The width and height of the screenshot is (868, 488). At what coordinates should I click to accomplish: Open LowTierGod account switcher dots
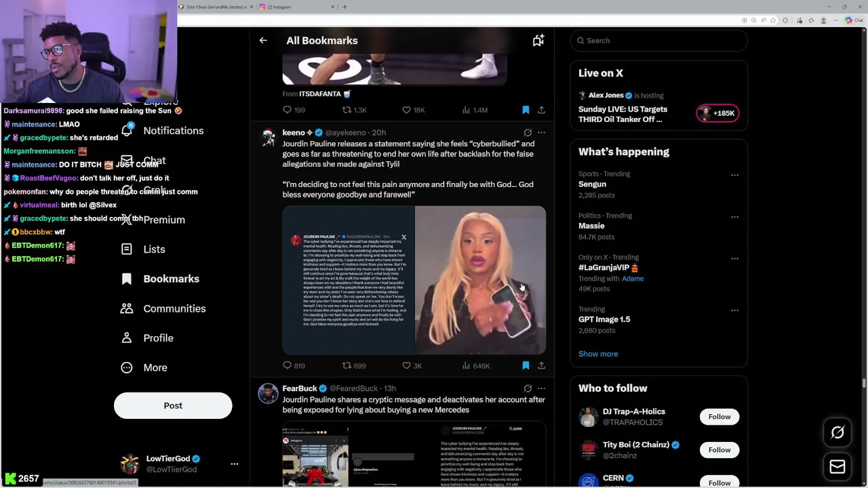[x=235, y=464]
